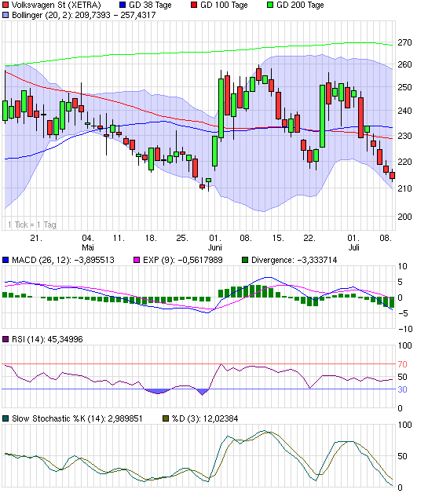Click the 230 price axis label
428x504 pixels.
[x=404, y=136]
